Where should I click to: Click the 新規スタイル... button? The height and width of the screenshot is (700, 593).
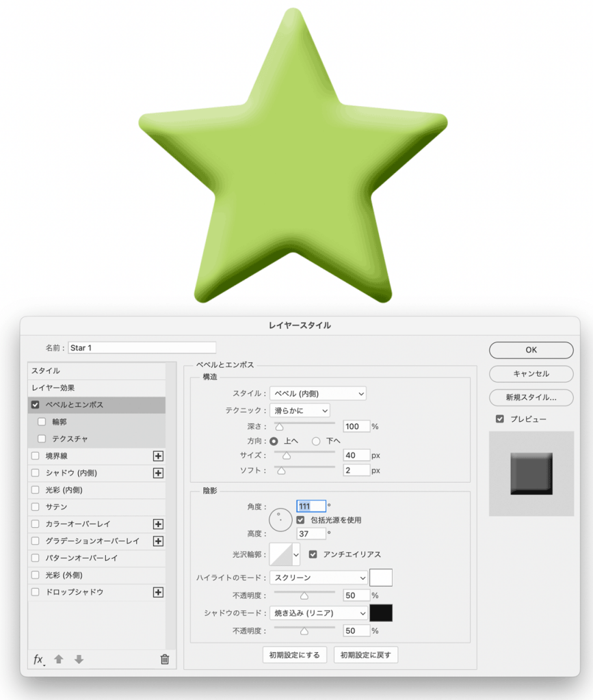coord(531,397)
